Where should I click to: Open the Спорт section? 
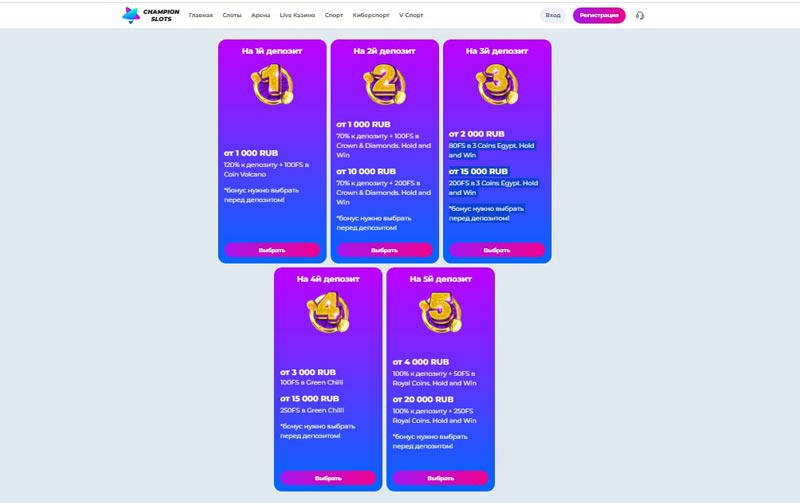click(x=334, y=15)
